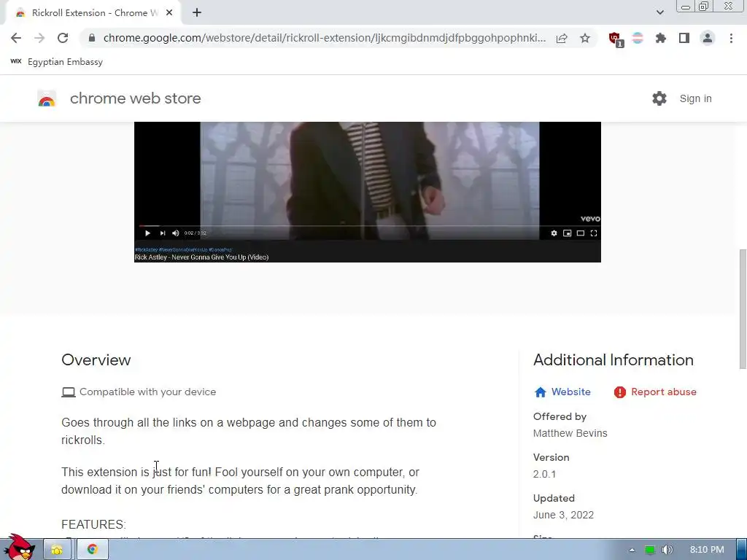
Task: Sign in to the web store
Action: (695, 98)
